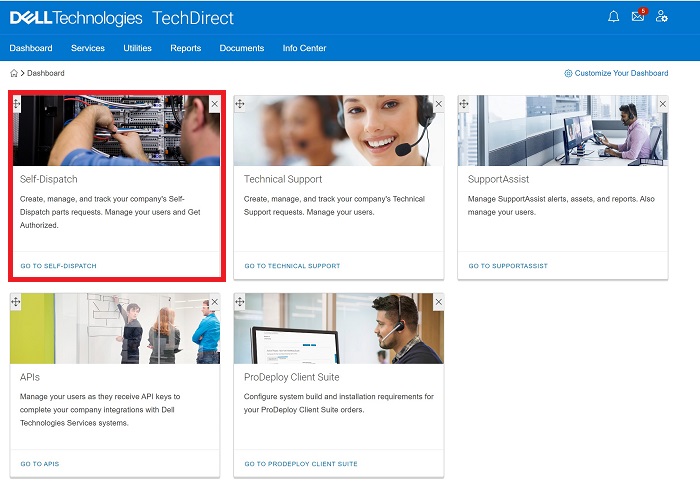Click the Self-Dispatch server technician image
Viewport: 700px width, 484px height.
click(x=117, y=130)
